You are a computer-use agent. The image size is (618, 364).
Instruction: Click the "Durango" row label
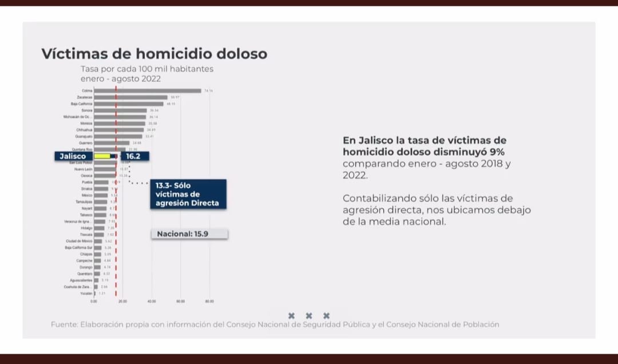[86, 267]
